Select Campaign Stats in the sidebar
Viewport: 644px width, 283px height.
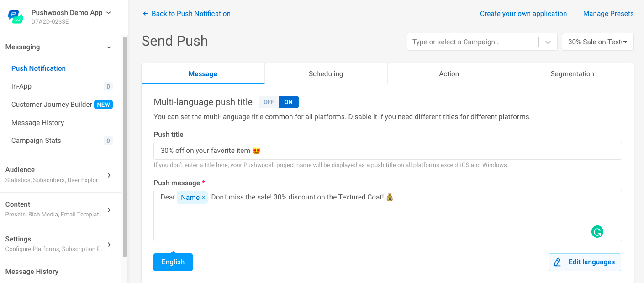tap(36, 140)
